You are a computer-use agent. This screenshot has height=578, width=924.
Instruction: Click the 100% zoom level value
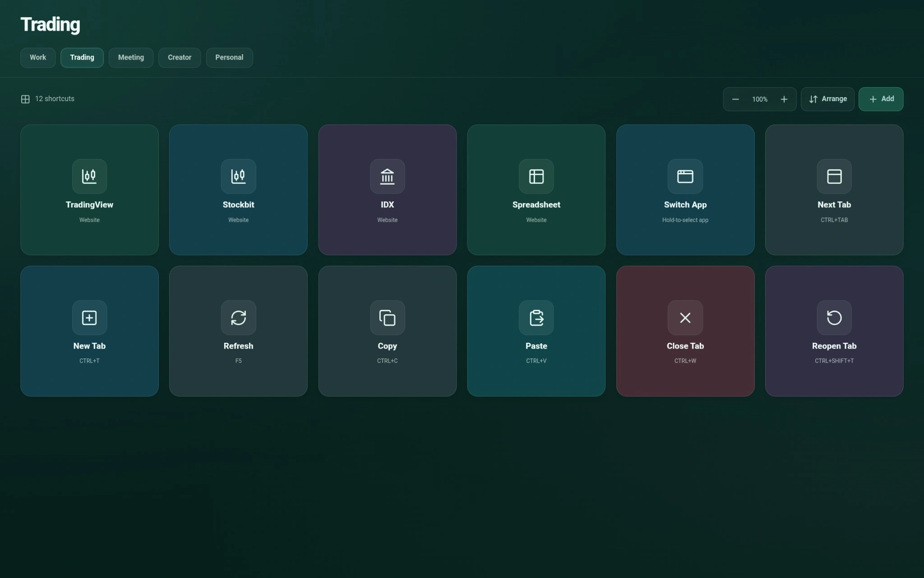point(760,99)
